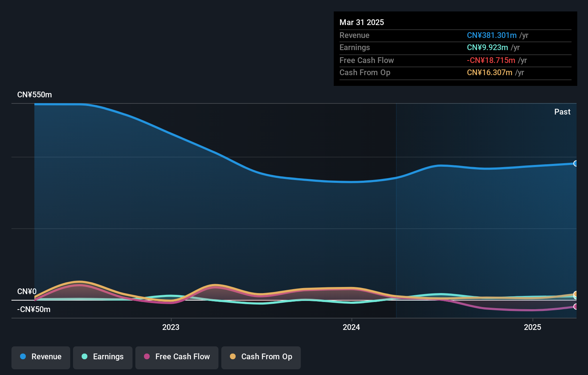Click the Free Cash Flow end marker
The image size is (588, 375).
(575, 307)
